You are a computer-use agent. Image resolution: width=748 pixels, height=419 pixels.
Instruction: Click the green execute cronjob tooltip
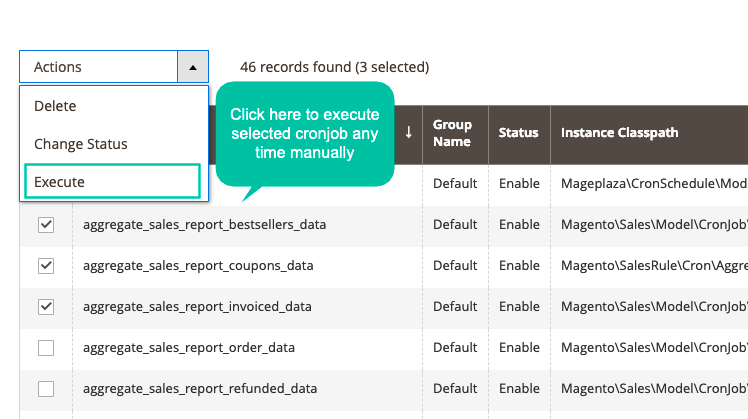(304, 134)
